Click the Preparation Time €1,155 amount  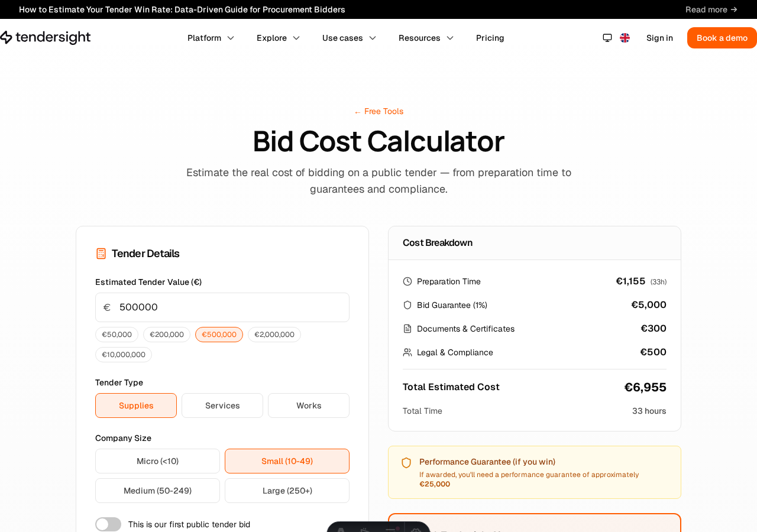click(630, 281)
